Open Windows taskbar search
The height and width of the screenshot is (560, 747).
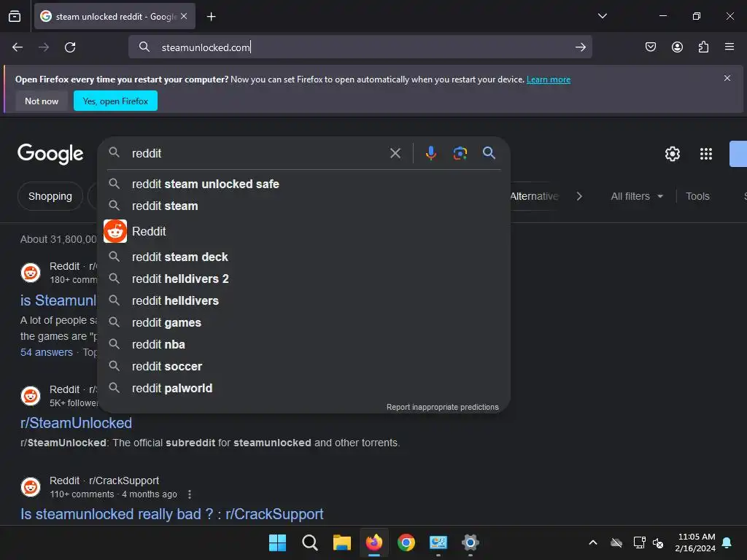tap(309, 542)
